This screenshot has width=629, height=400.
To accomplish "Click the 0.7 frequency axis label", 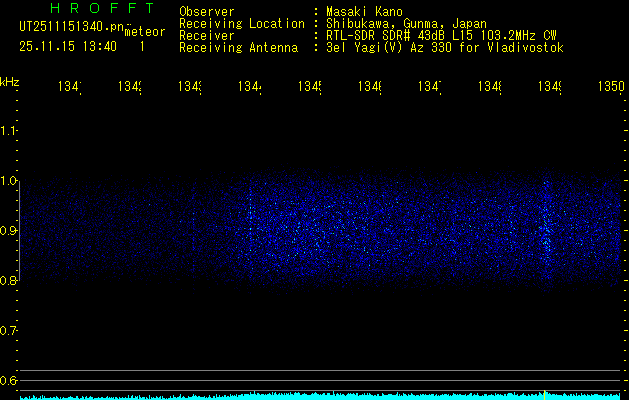I will (9, 330).
